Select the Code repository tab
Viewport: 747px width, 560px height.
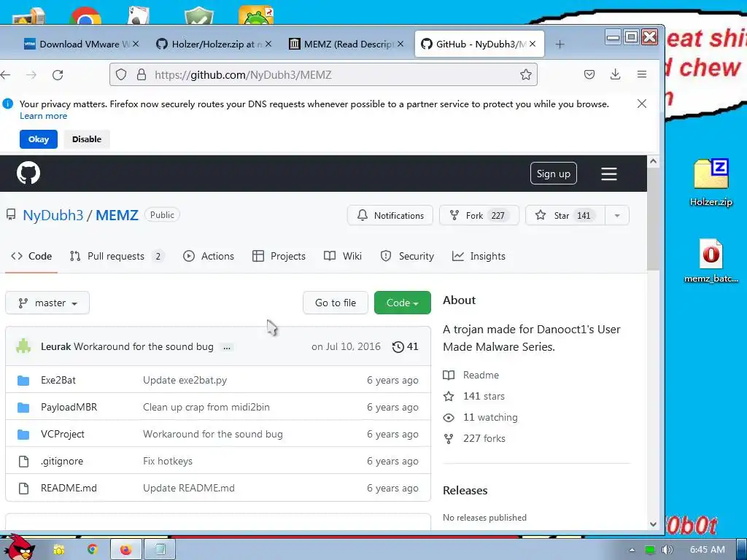click(x=31, y=256)
